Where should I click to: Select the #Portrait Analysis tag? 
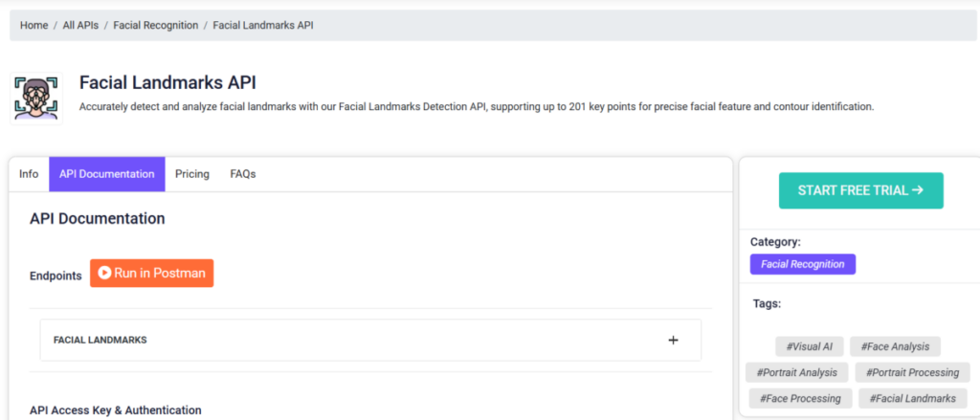point(796,372)
